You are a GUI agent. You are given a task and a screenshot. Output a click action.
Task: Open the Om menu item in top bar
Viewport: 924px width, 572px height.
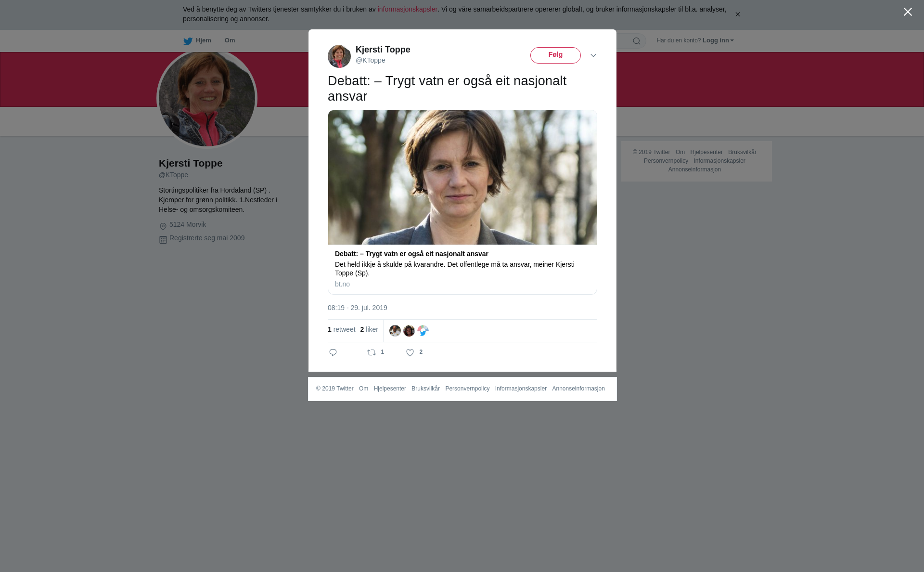(x=230, y=40)
